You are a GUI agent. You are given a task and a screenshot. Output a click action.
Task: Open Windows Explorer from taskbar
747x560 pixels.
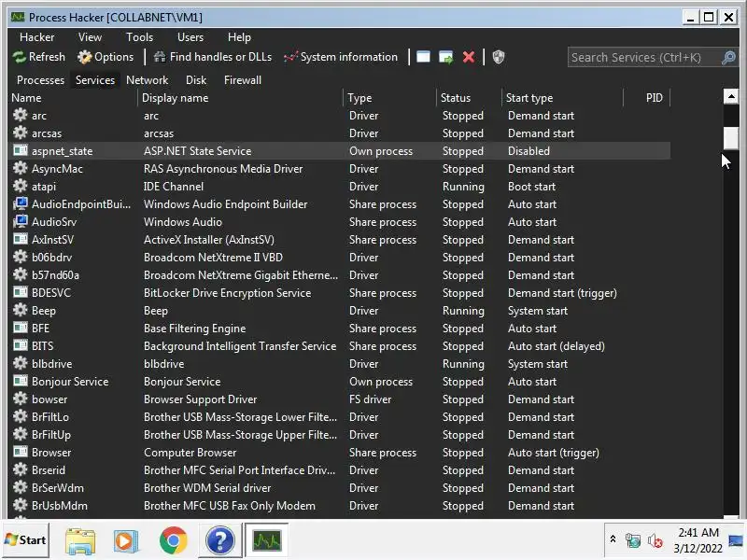click(80, 541)
